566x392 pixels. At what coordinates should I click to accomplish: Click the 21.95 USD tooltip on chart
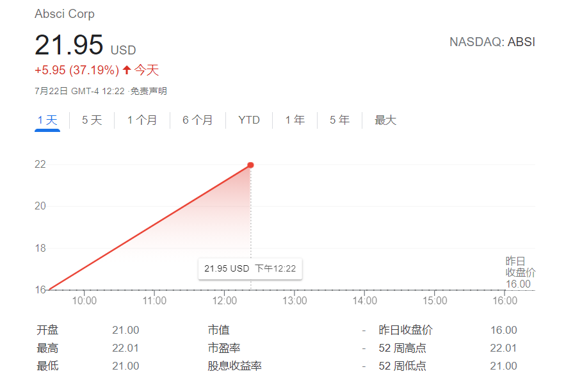coord(250,268)
